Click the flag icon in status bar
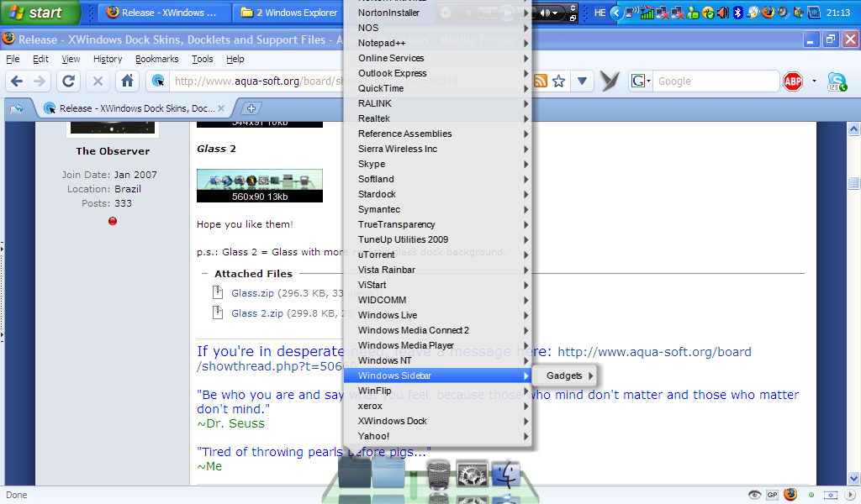The height and width of the screenshot is (504, 861). click(830, 495)
